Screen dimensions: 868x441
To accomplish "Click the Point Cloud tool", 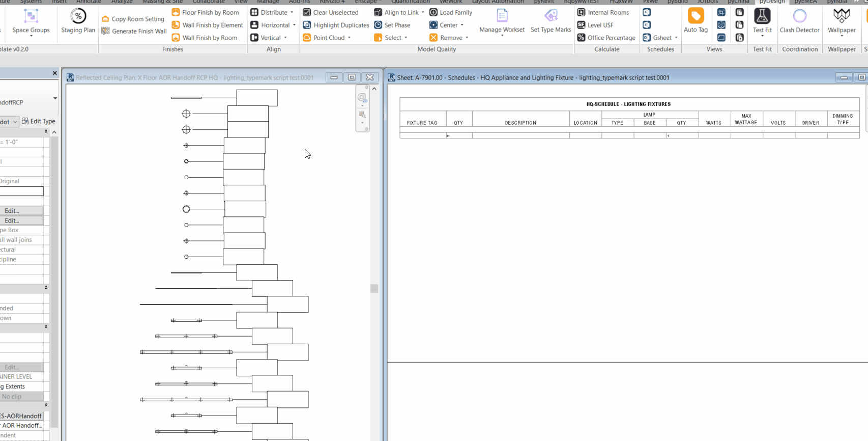I will click(x=324, y=38).
